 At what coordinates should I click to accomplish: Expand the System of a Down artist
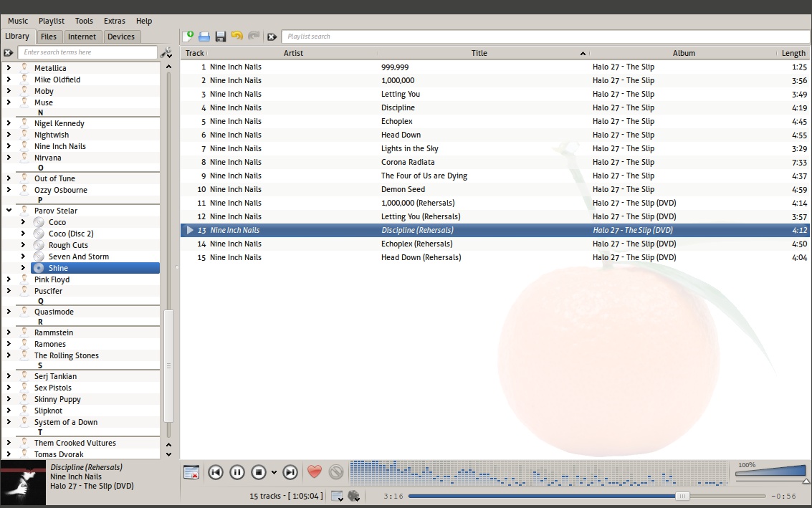point(9,422)
